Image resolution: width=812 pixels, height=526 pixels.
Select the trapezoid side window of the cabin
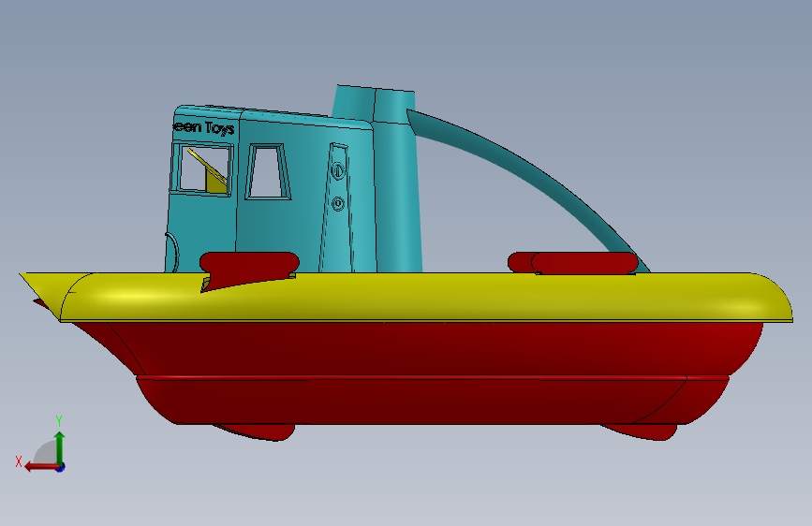point(267,172)
